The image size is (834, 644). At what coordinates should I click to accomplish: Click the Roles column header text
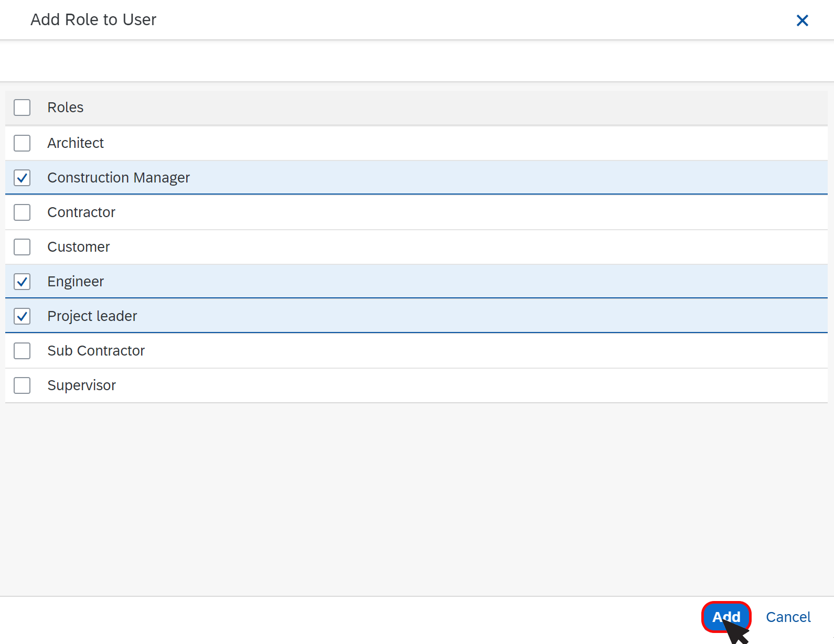tap(66, 107)
